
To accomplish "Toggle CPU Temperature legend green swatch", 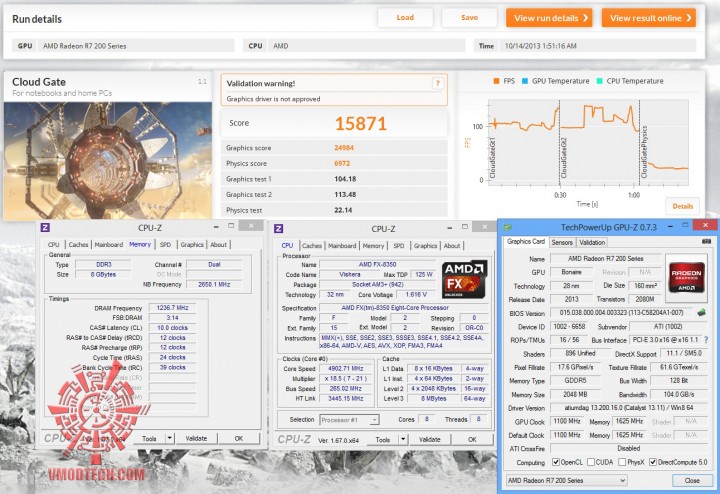I will coord(599,81).
